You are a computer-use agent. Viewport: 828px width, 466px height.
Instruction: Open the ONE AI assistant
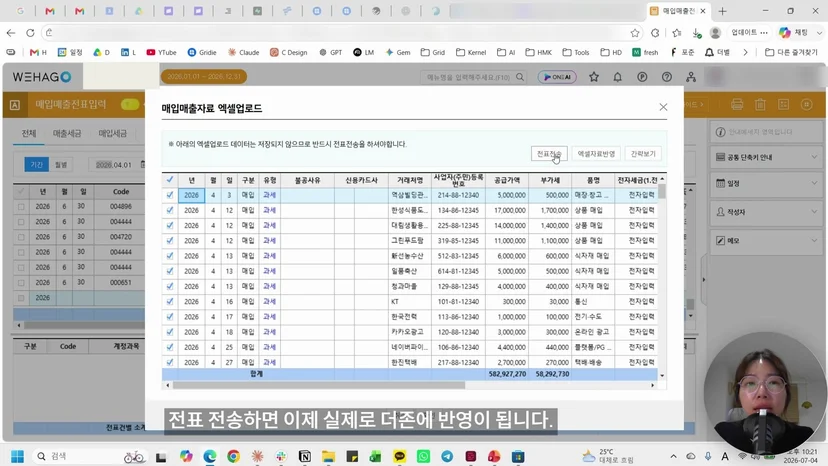pos(557,77)
